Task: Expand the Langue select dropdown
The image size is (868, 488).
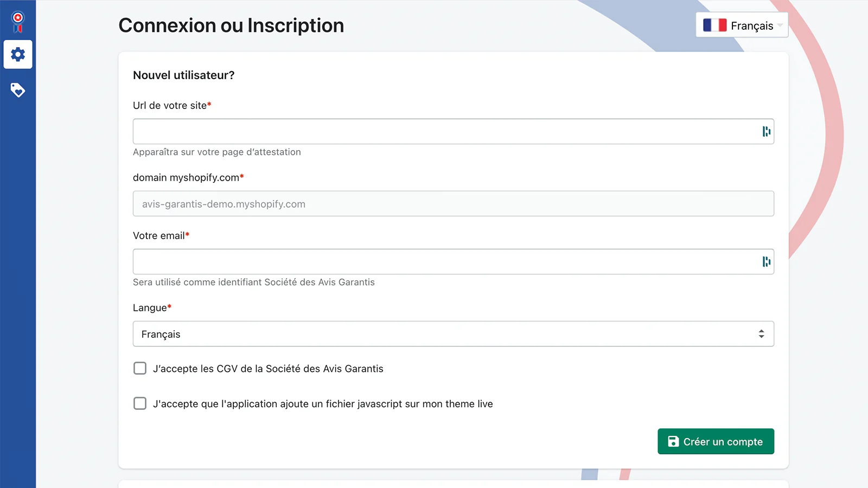Action: pos(454,334)
